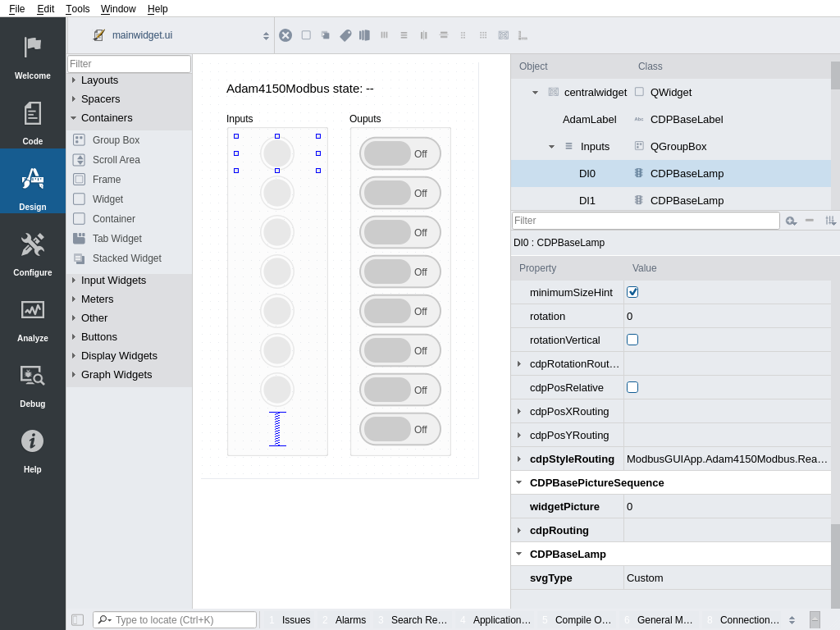Uncheck the minimumSizeHint checkbox

[x=632, y=293]
